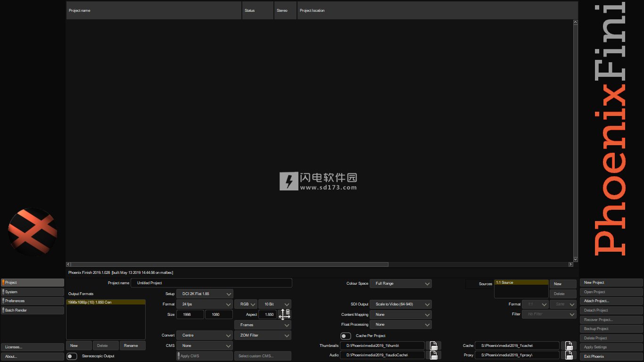Click the Exit Phoenix button
Image resolution: width=644 pixels, height=362 pixels.
point(611,356)
